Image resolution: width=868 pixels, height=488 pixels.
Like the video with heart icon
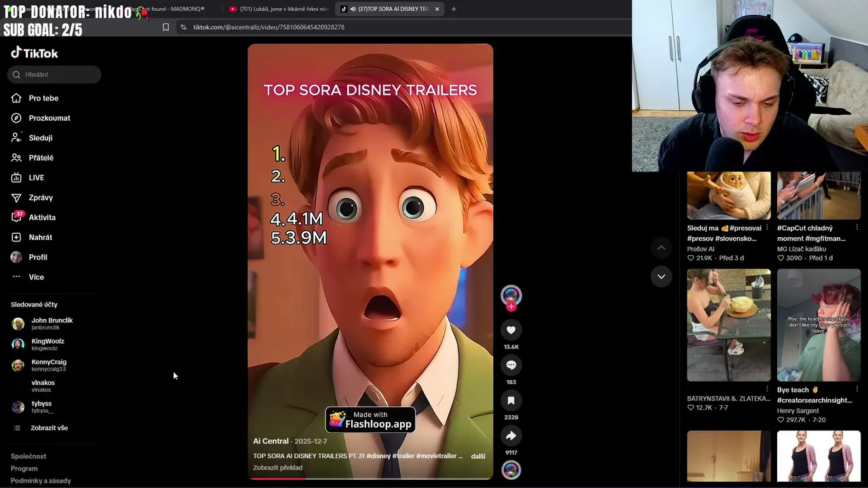511,330
